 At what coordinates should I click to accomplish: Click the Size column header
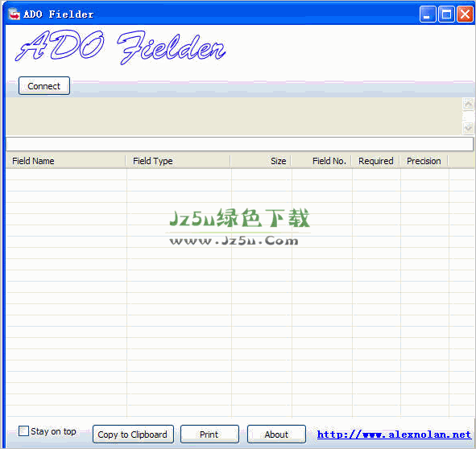(x=261, y=161)
